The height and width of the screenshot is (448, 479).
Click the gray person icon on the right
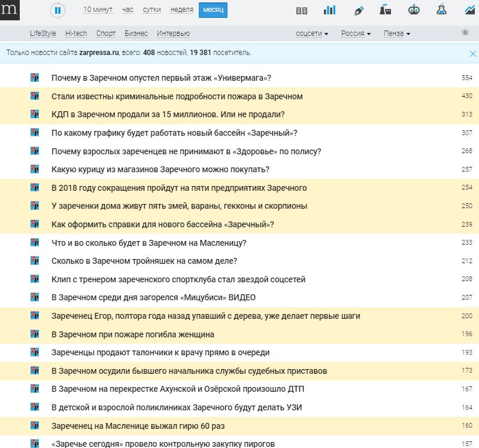click(465, 33)
